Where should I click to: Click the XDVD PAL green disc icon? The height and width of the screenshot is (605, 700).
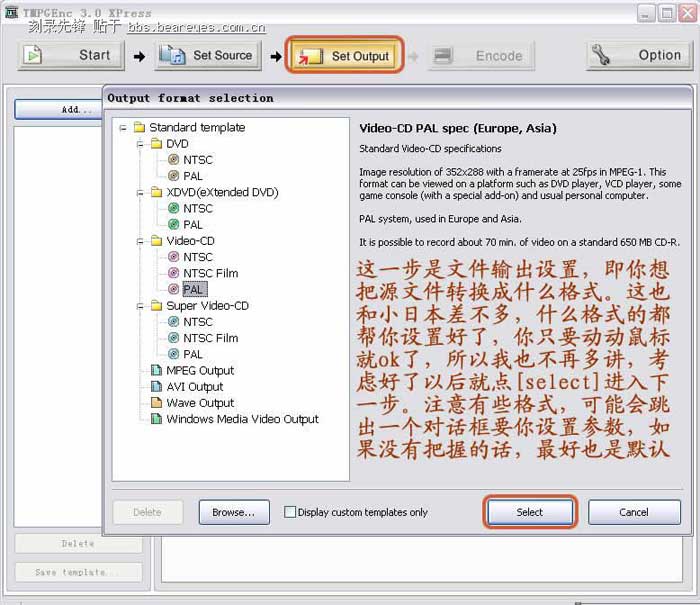(173, 224)
